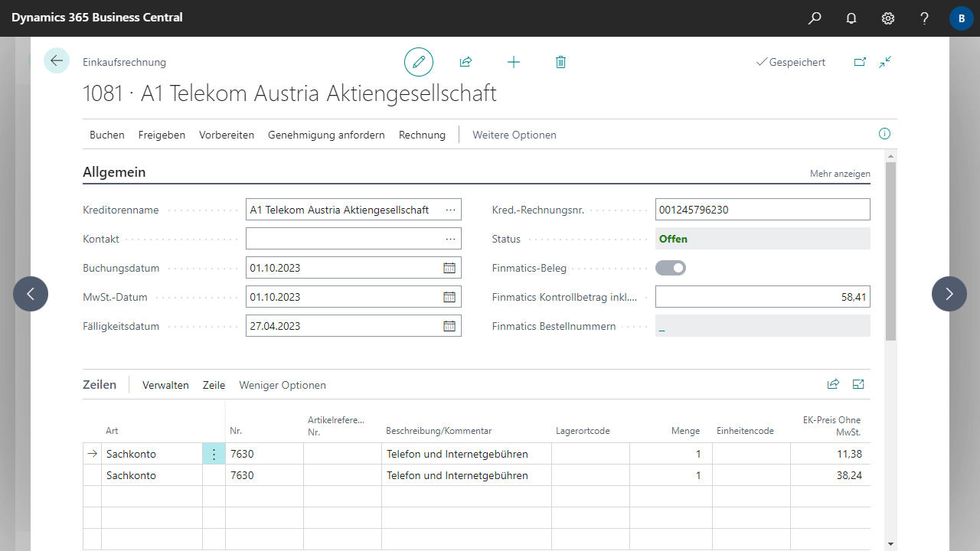This screenshot has width=980, height=551.
Task: Open Genehmigung anfordern menu
Action: (326, 135)
